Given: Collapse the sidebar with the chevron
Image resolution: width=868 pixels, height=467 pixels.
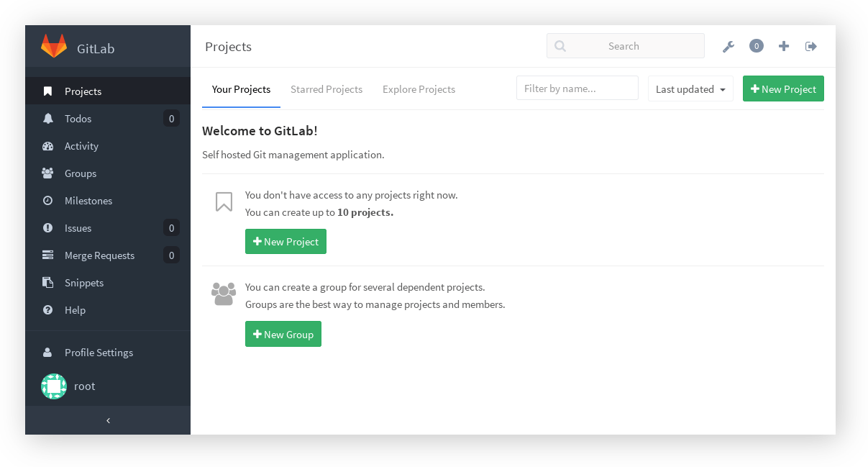Looking at the screenshot, I should tap(108, 420).
